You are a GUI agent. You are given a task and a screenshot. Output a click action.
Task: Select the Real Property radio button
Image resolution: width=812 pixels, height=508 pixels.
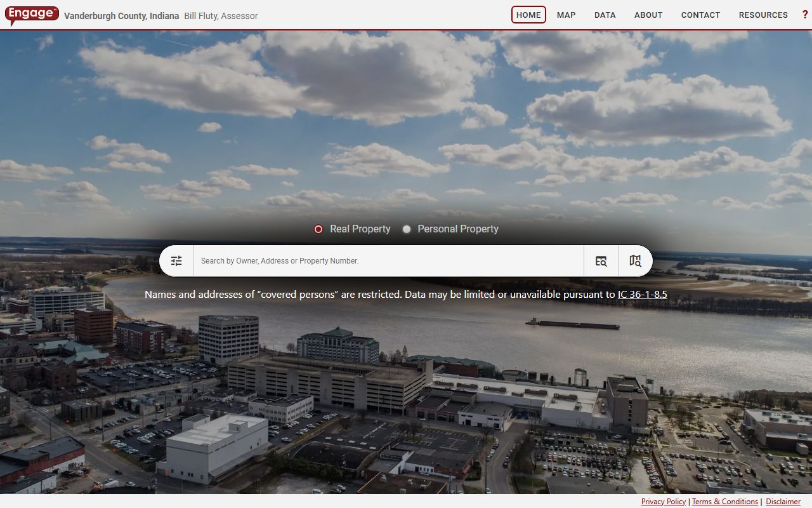(318, 229)
